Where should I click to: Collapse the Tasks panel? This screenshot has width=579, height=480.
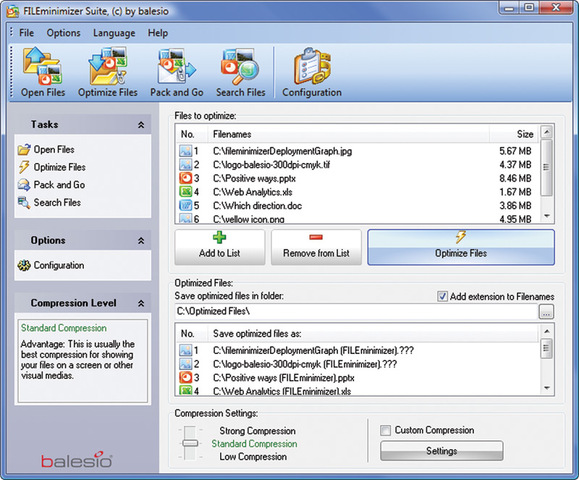point(141,125)
